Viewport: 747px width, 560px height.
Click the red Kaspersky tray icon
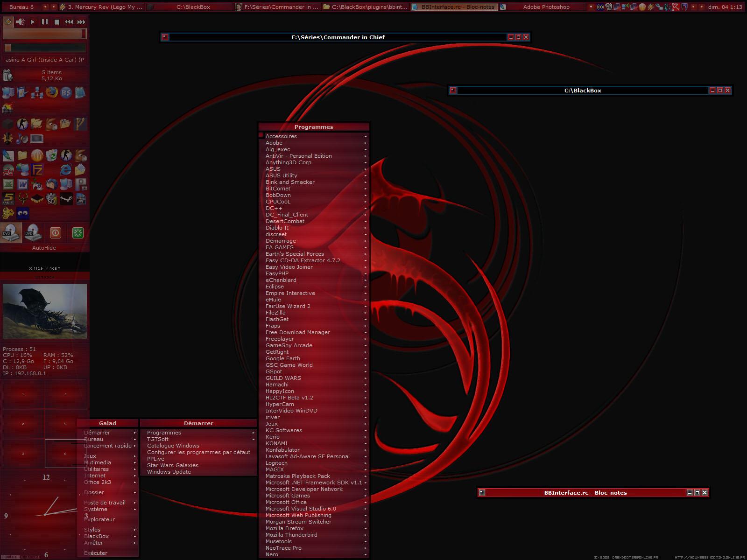pos(676,7)
